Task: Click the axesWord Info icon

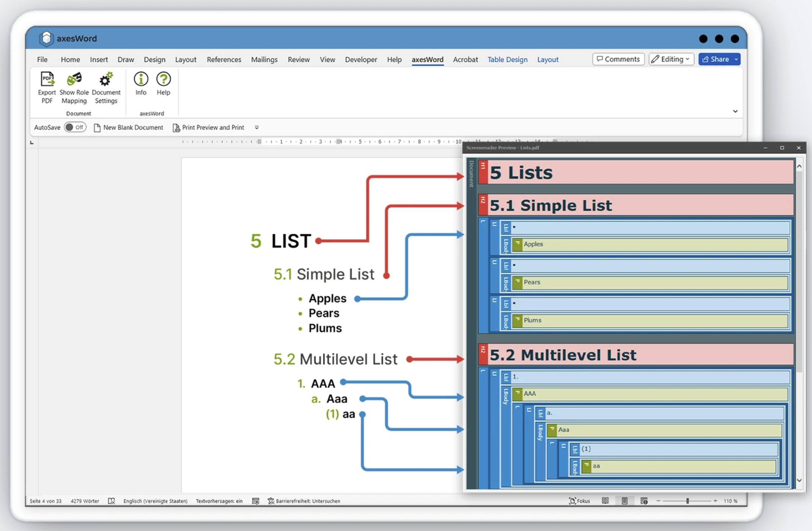Action: point(141,79)
